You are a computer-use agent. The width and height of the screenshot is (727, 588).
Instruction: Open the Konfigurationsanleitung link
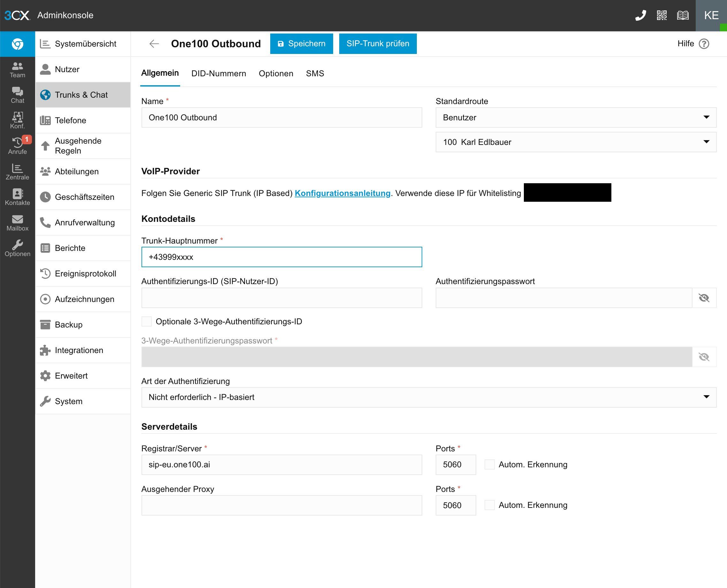342,193
